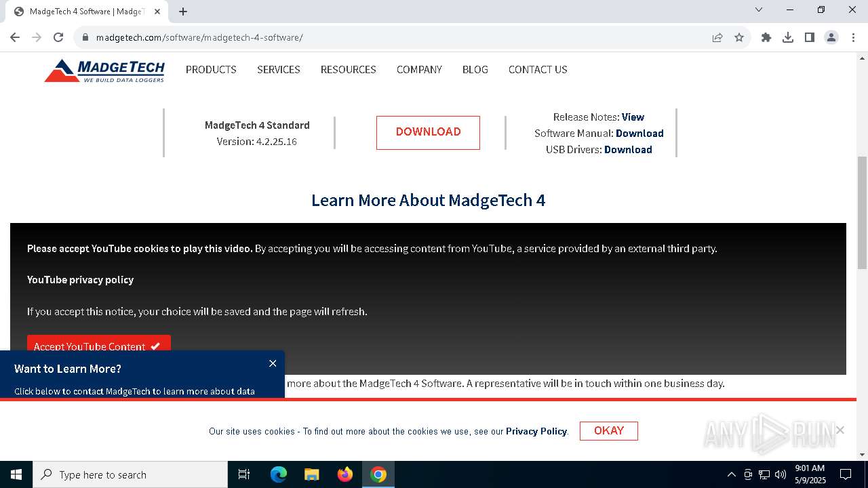Bookmark this page with star icon
The image size is (868, 488).
click(x=739, y=37)
